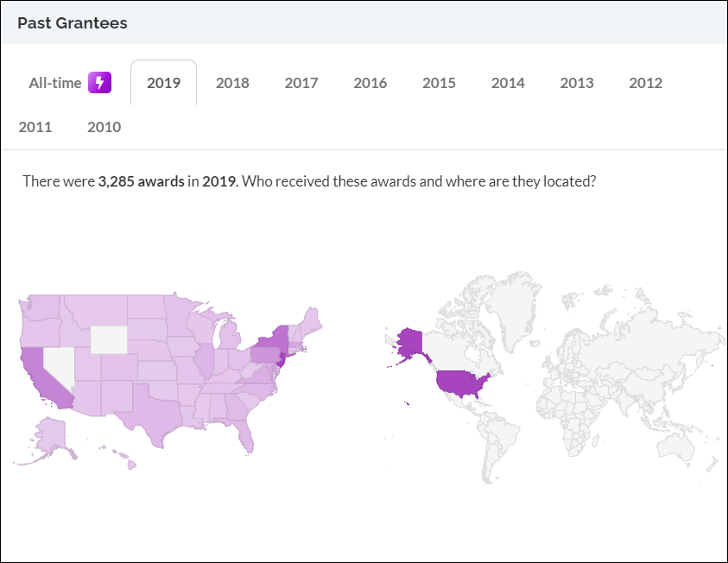Viewport: 728px width, 563px height.
Task: Switch to the 2018 tab
Action: coord(232,83)
